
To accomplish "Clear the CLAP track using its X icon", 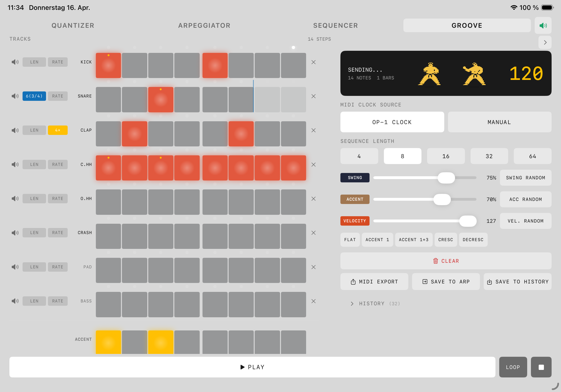I will click(x=314, y=130).
